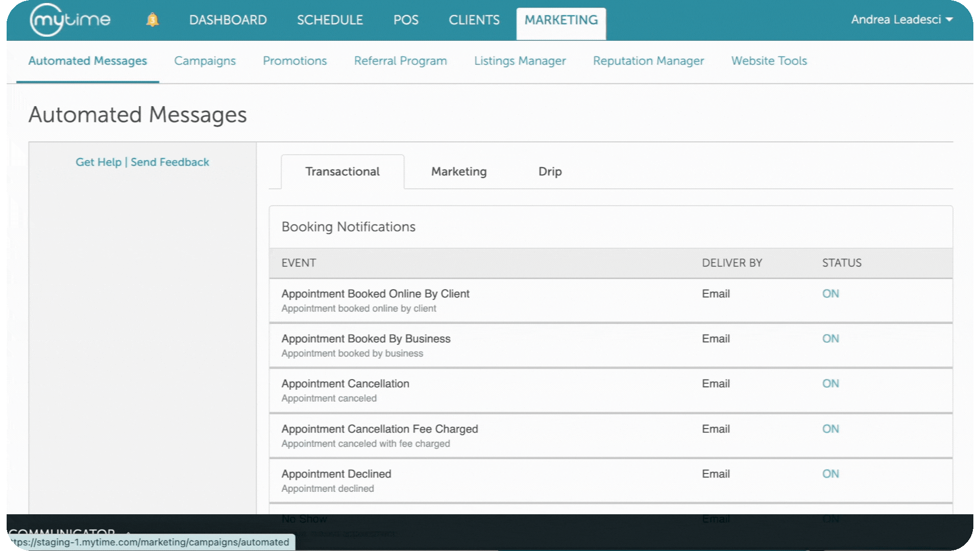Click the Get Help link
The width and height of the screenshot is (980, 551).
click(99, 162)
